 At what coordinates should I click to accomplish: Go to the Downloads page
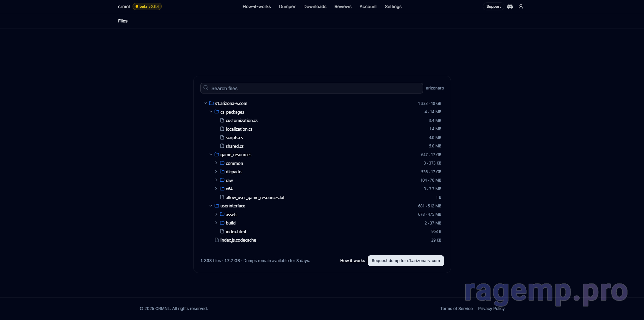click(314, 7)
